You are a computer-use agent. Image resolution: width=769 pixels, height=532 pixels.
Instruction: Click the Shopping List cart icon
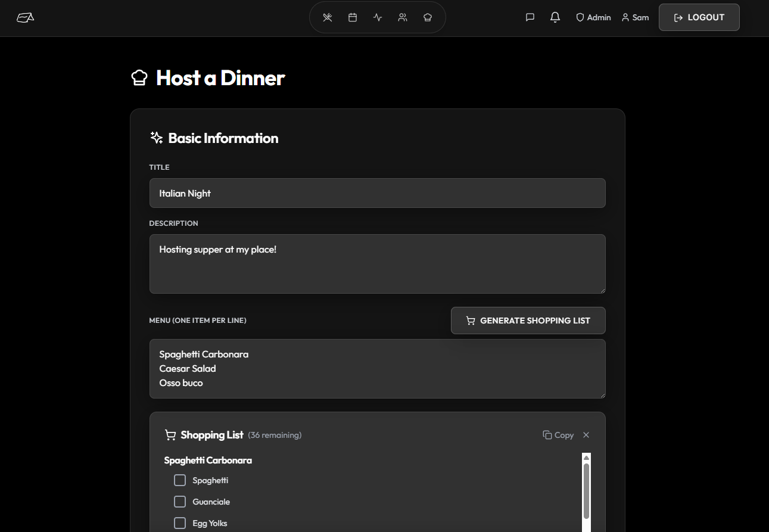click(170, 435)
